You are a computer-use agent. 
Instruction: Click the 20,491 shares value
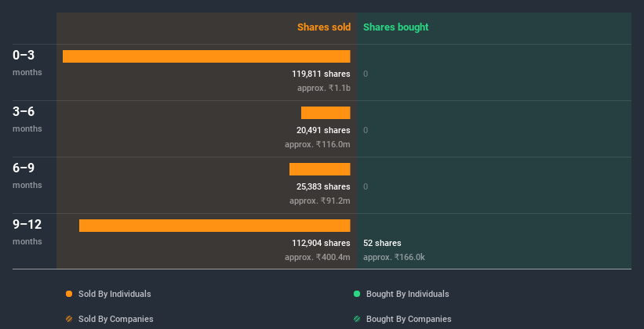[x=323, y=130]
